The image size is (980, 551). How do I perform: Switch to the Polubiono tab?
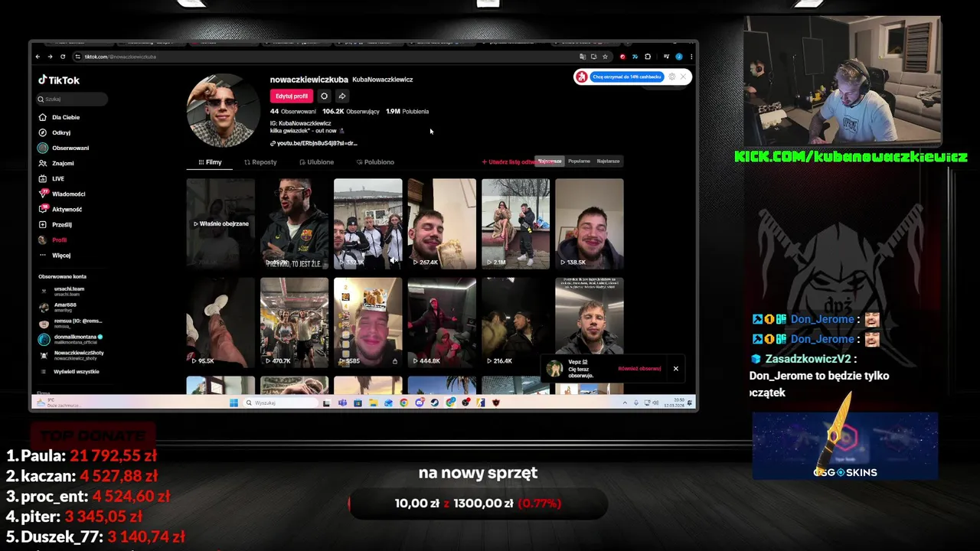click(375, 162)
